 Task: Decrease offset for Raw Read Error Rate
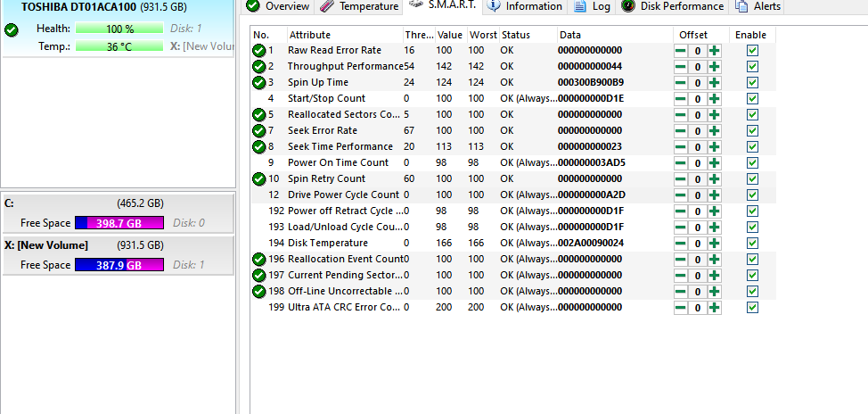point(680,51)
